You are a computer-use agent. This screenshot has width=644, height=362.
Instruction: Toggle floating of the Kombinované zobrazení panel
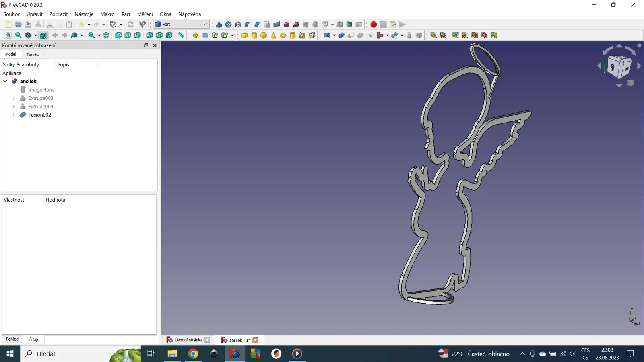(x=146, y=45)
